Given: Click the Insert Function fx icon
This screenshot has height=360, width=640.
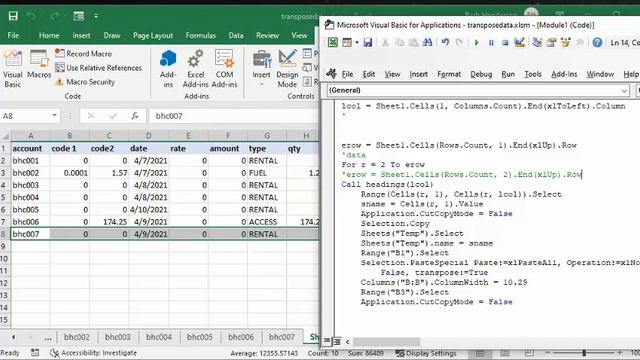Looking at the screenshot, I should [135, 116].
